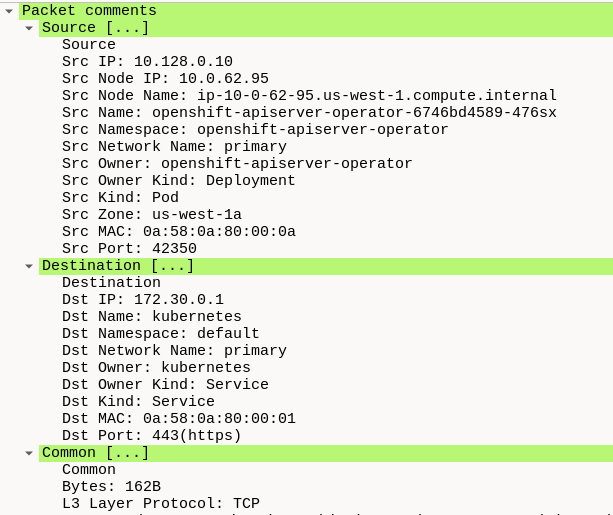Select the Src IP: 10.128.0.10 line
Image resolution: width=613 pixels, height=515 pixels.
click(147, 62)
